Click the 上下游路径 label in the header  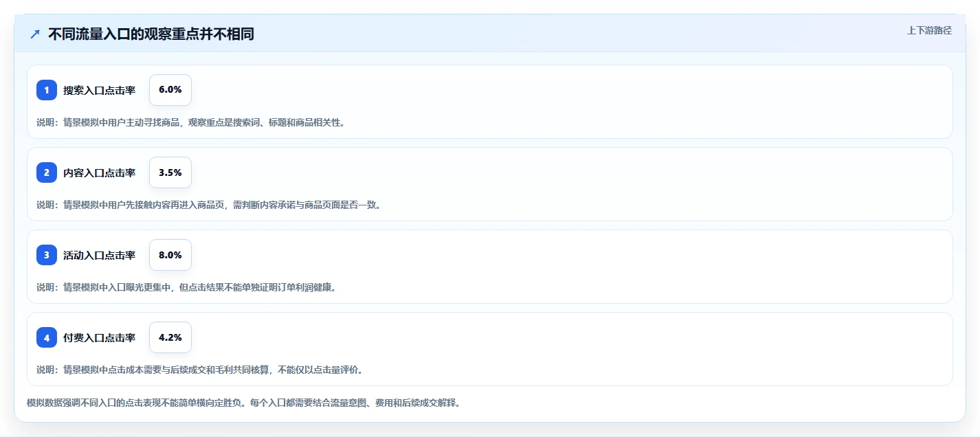point(929,30)
